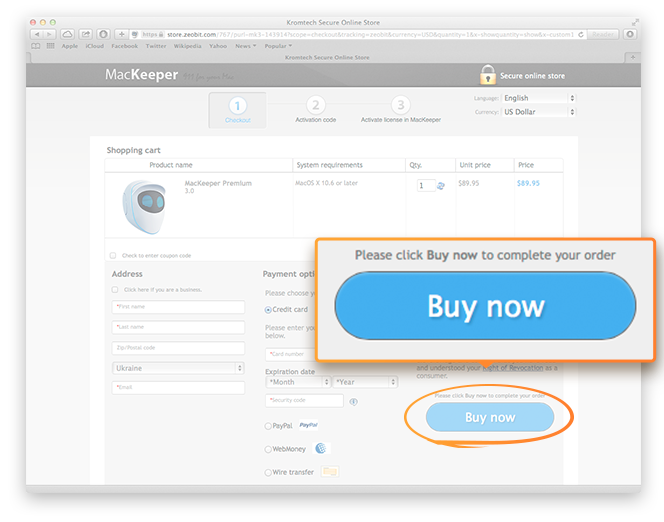Open the iCloud bookmark
Image resolution: width=664 pixels, height=522 pixels.
tap(95, 46)
